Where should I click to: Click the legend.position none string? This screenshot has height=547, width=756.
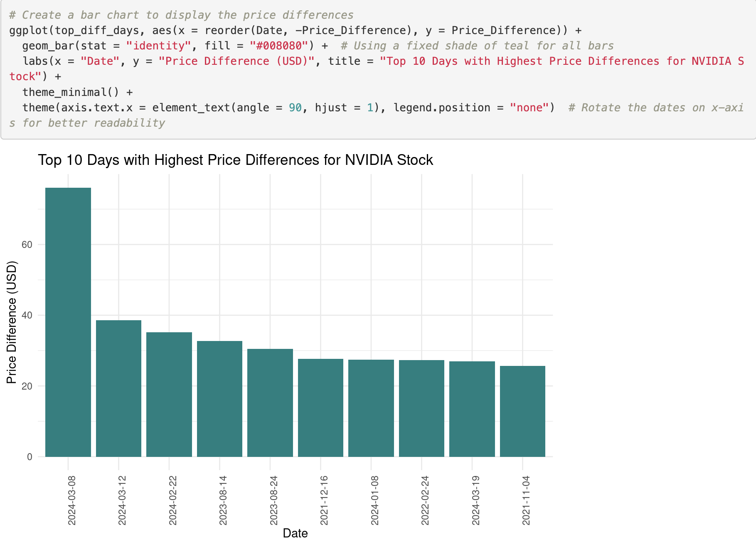click(x=530, y=107)
